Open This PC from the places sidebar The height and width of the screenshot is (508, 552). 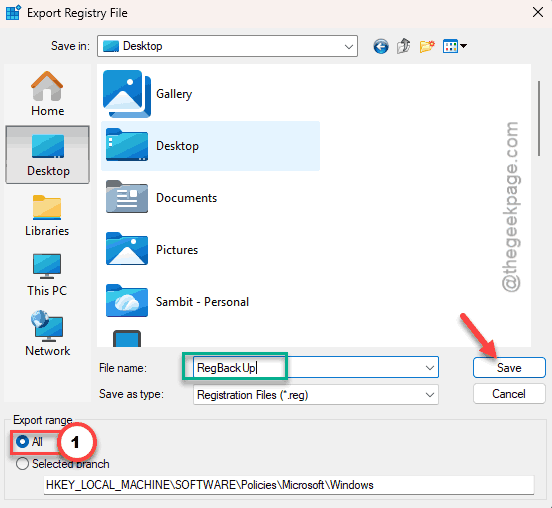click(47, 275)
